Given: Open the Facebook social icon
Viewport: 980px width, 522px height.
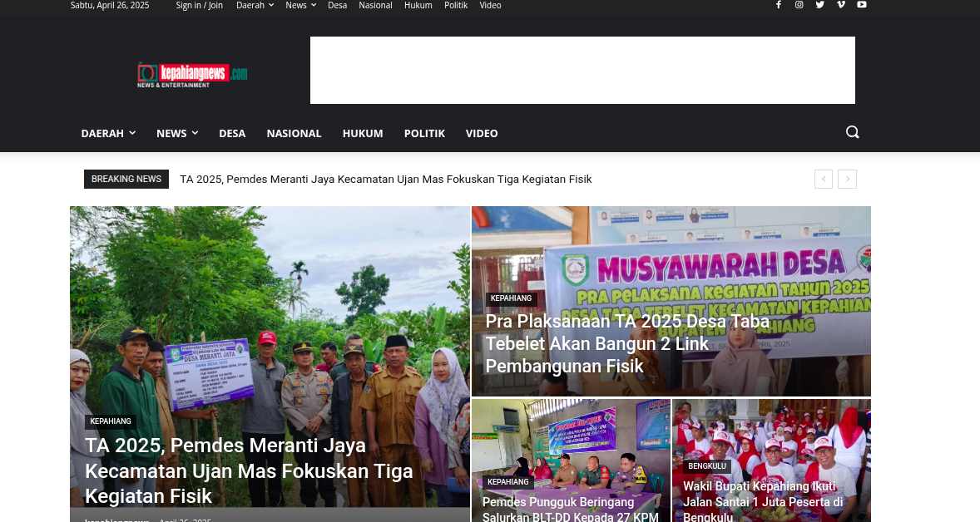Looking at the screenshot, I should point(778,5).
